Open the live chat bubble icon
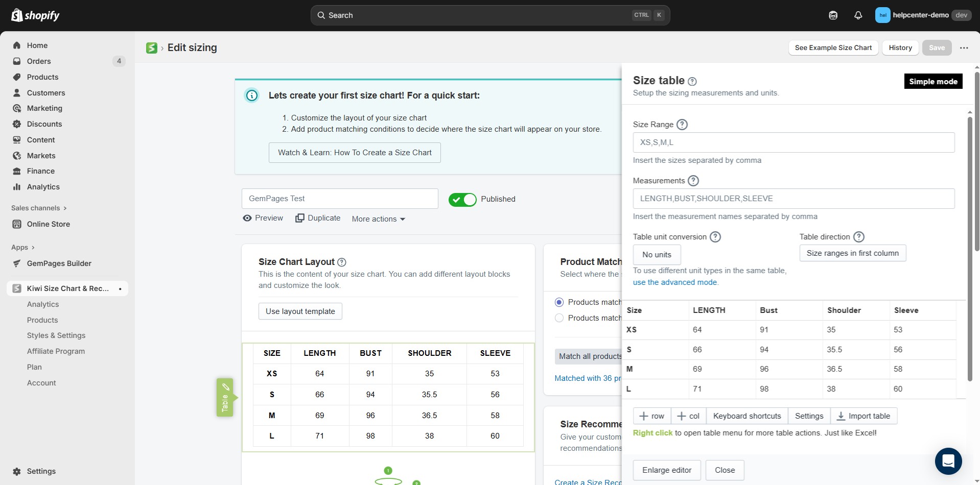980x485 pixels. [x=948, y=460]
